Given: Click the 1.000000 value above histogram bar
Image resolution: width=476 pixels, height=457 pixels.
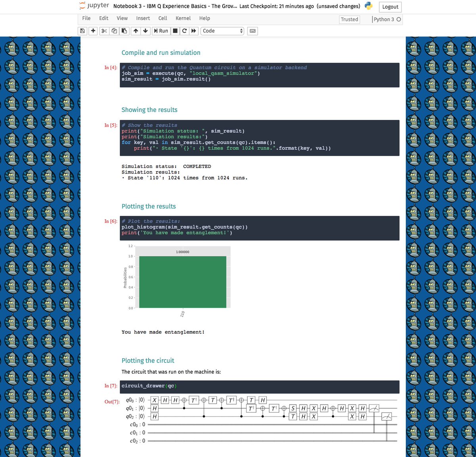Looking at the screenshot, I should [182, 252].
